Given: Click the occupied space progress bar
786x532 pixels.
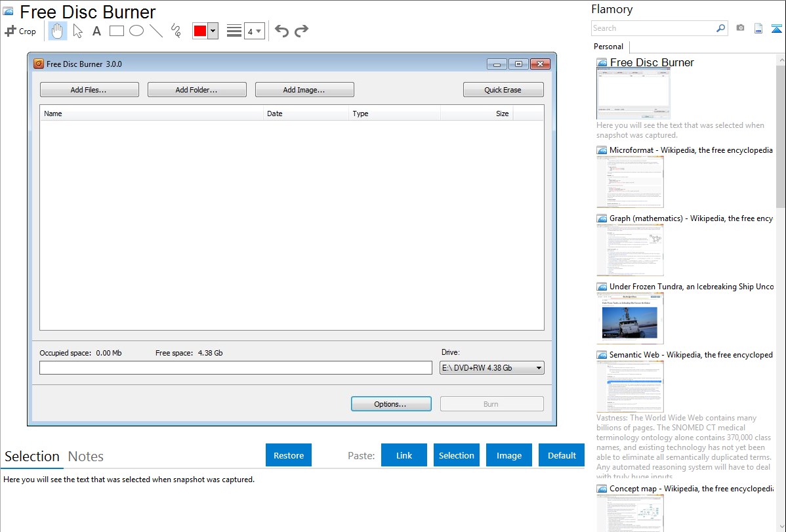Looking at the screenshot, I should click(236, 367).
